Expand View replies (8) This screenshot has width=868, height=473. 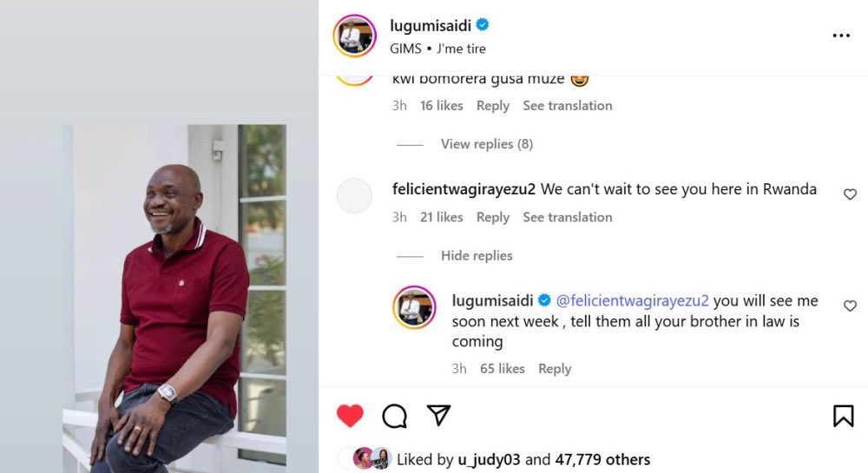486,144
